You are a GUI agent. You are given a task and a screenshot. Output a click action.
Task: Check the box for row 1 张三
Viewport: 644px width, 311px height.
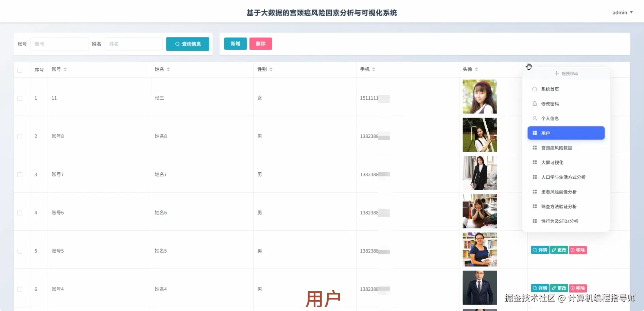[x=20, y=98]
